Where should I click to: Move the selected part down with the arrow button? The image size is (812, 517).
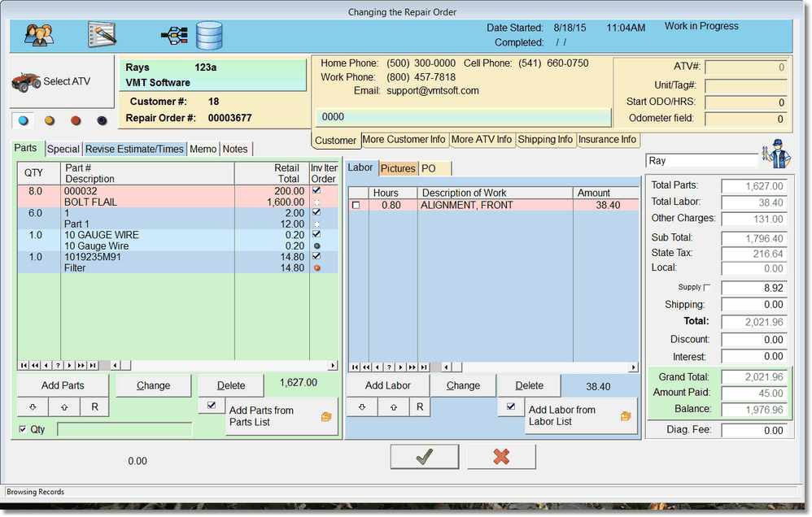pyautogui.click(x=33, y=407)
